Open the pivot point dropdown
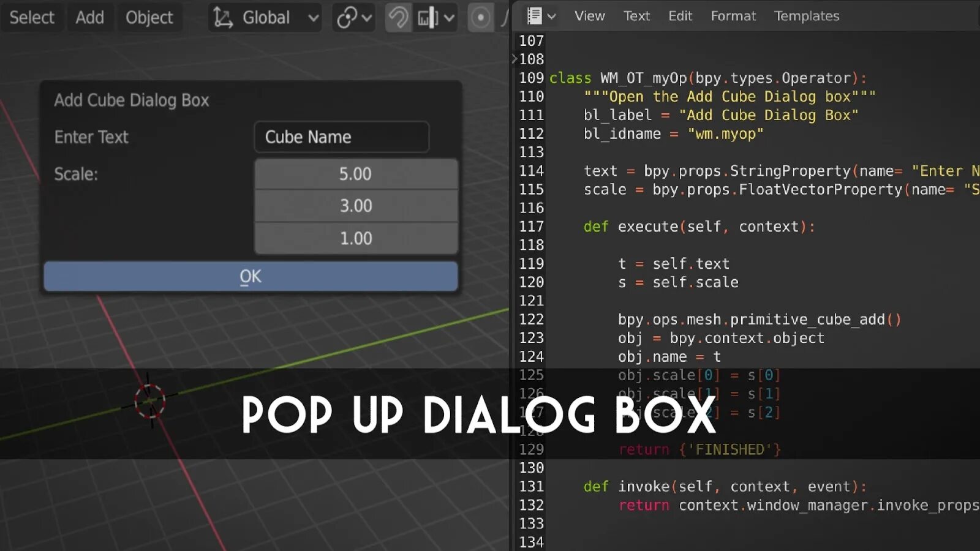 click(353, 17)
